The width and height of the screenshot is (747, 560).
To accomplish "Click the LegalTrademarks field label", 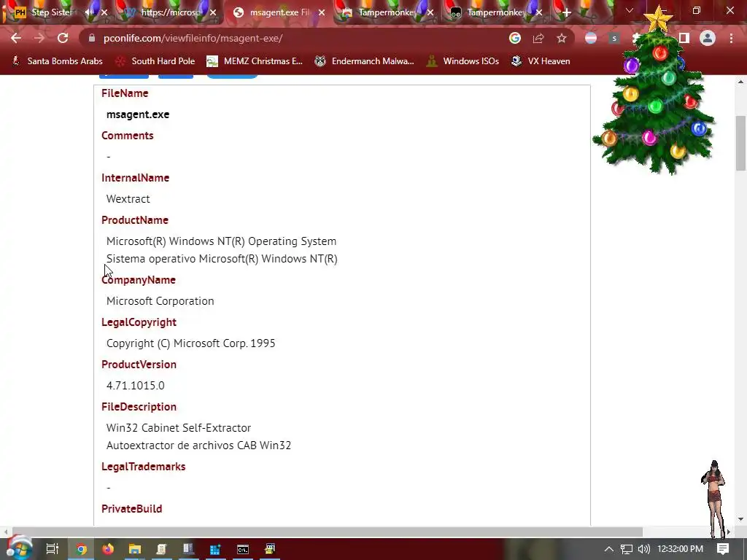I will 144,467.
